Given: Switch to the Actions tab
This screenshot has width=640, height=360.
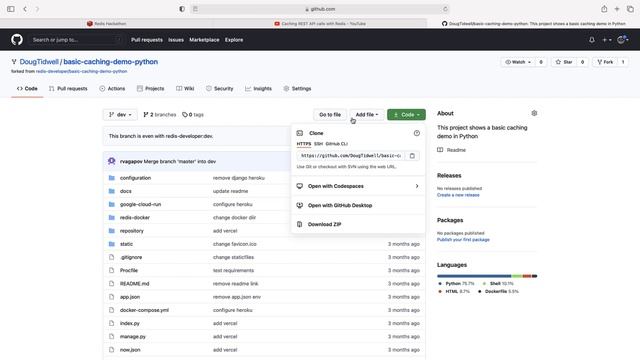Looking at the screenshot, I should click(112, 89).
